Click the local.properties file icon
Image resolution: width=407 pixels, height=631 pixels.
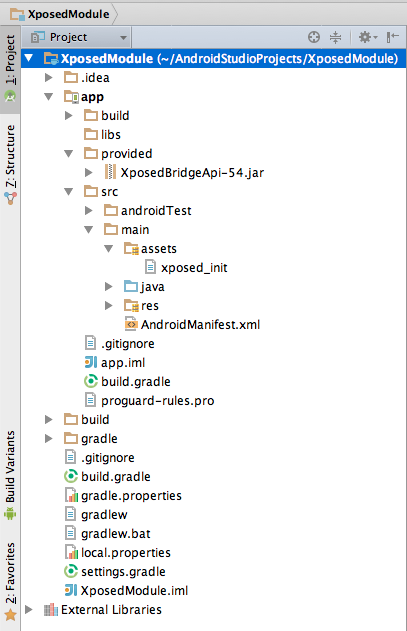(x=71, y=552)
